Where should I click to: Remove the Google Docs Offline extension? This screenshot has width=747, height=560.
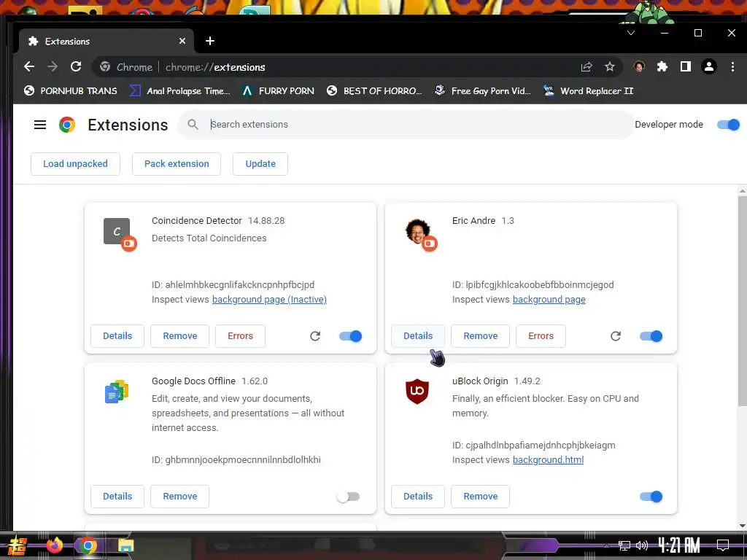click(180, 497)
